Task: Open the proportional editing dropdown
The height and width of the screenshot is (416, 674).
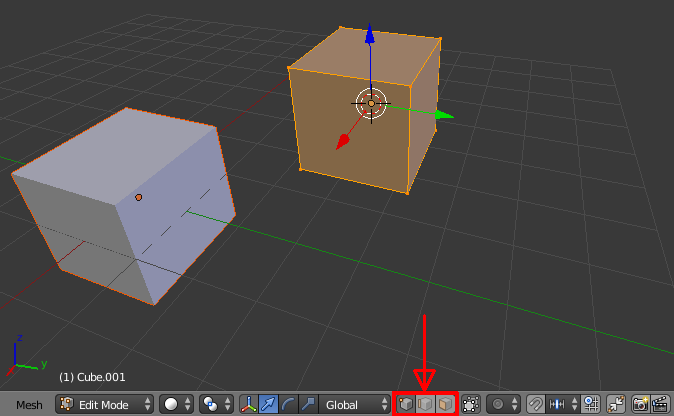Action: pyautogui.click(x=503, y=404)
